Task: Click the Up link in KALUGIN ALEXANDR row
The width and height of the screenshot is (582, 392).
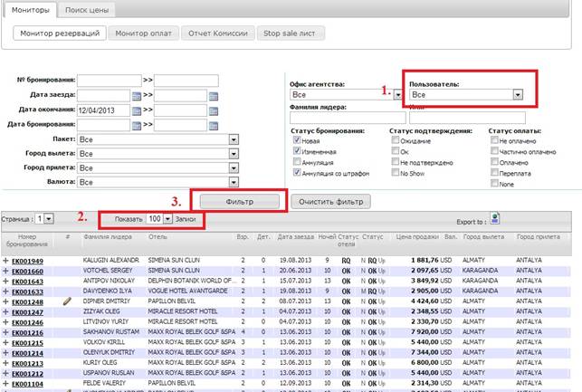Action: 381,261
